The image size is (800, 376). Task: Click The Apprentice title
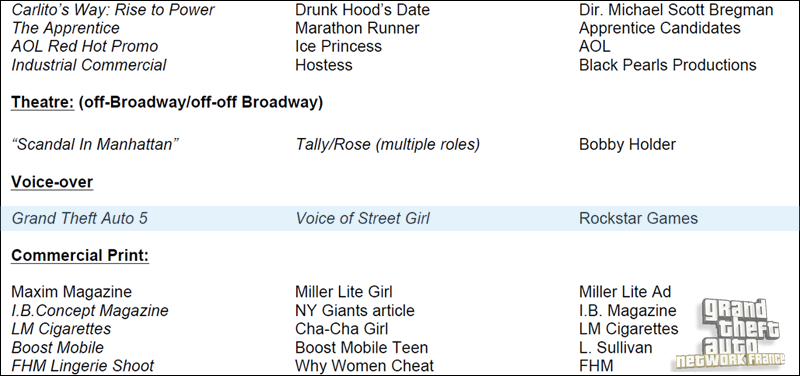pyautogui.click(x=65, y=28)
